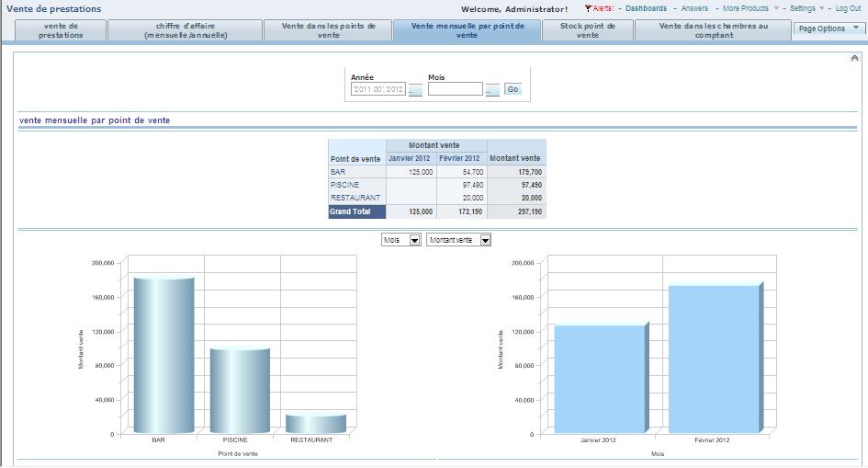
Task: Open Mois value picker button
Action: pyautogui.click(x=492, y=90)
